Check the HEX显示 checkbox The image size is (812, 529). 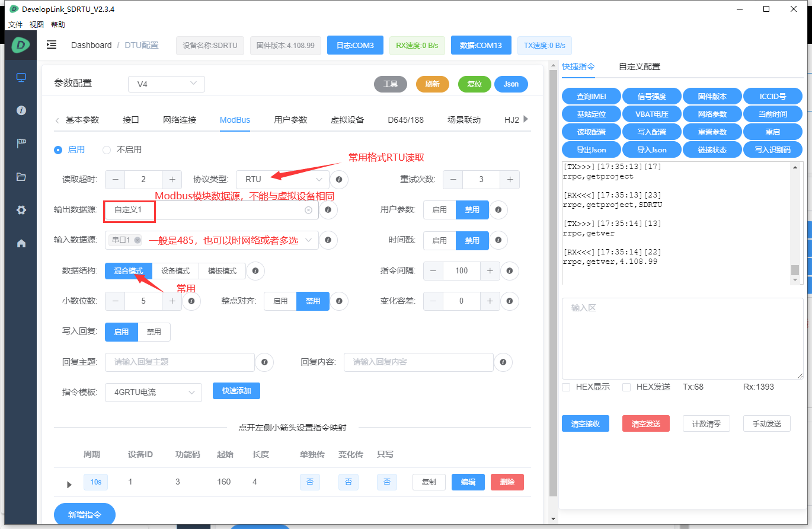(x=566, y=387)
